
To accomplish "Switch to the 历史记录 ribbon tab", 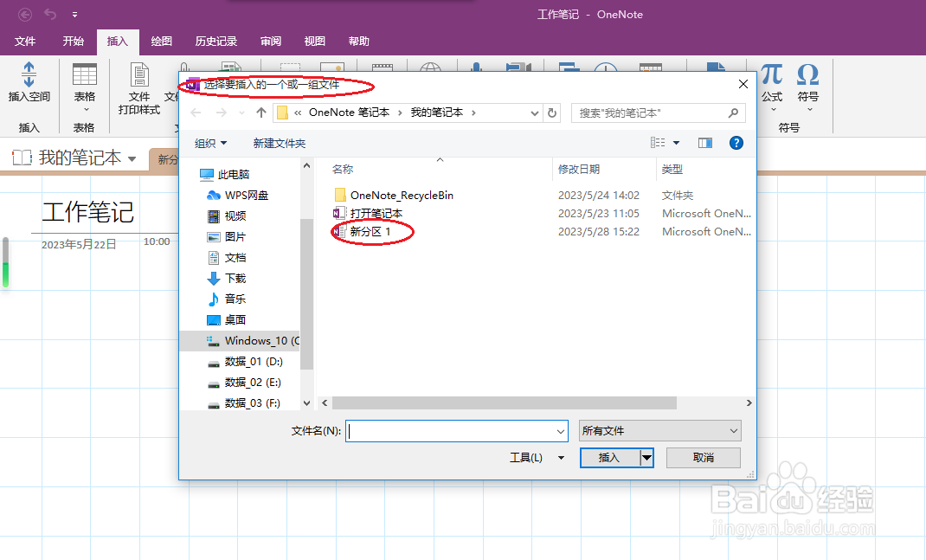I will coord(215,41).
